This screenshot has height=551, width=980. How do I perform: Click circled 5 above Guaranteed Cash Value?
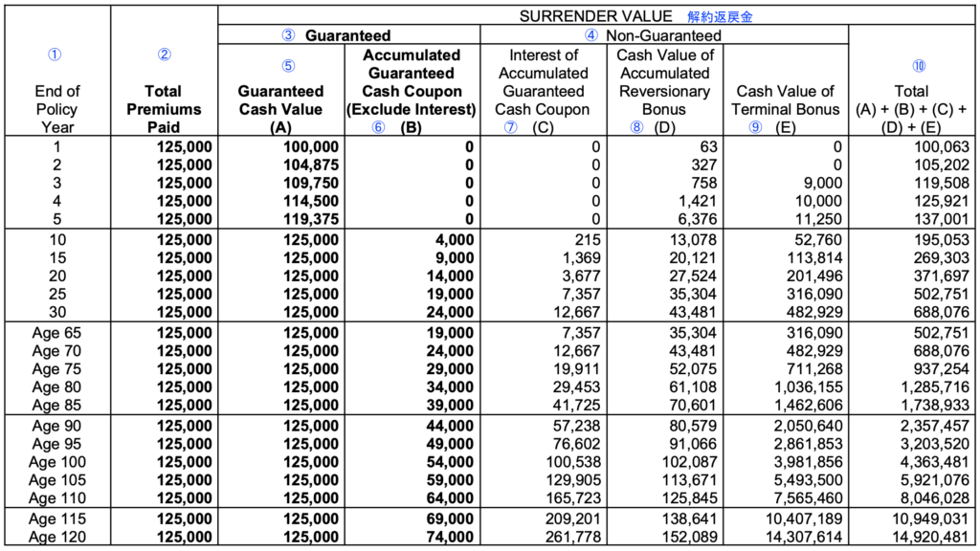pyautogui.click(x=287, y=66)
